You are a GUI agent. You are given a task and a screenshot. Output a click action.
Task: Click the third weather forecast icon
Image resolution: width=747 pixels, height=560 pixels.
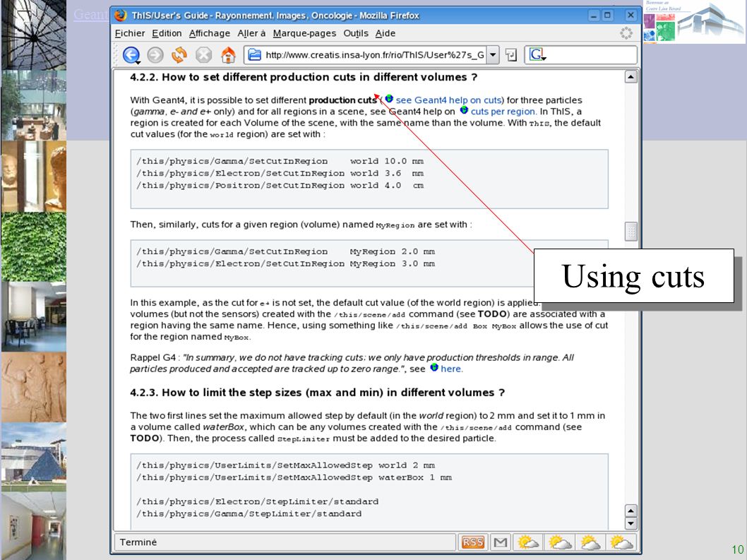tap(590, 542)
